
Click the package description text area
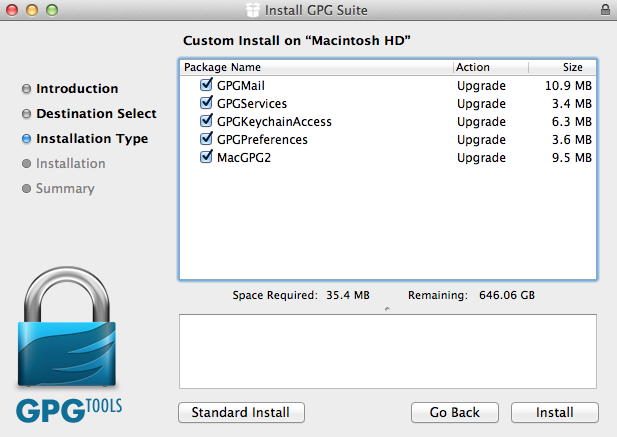(x=387, y=350)
